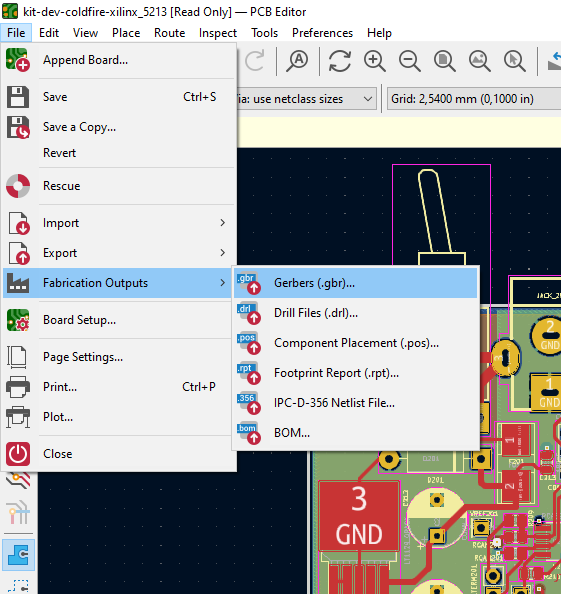
Task: Open the Edit menu
Action: (49, 33)
